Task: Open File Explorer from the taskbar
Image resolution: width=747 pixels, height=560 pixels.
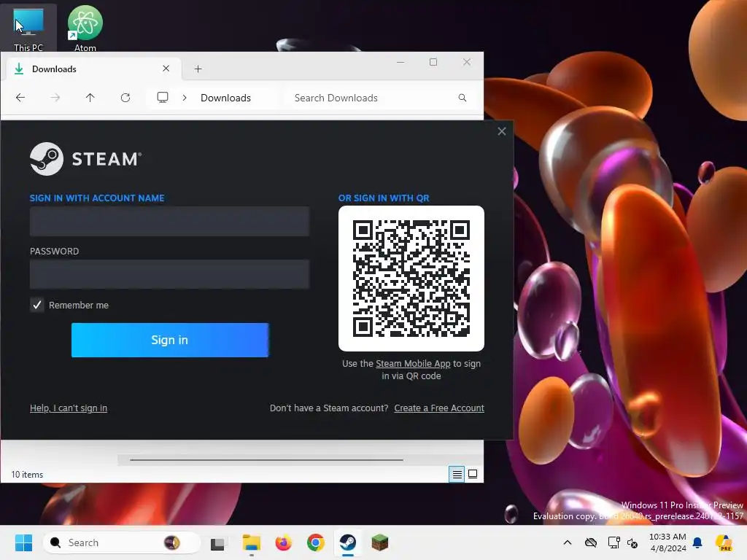Action: click(x=251, y=542)
